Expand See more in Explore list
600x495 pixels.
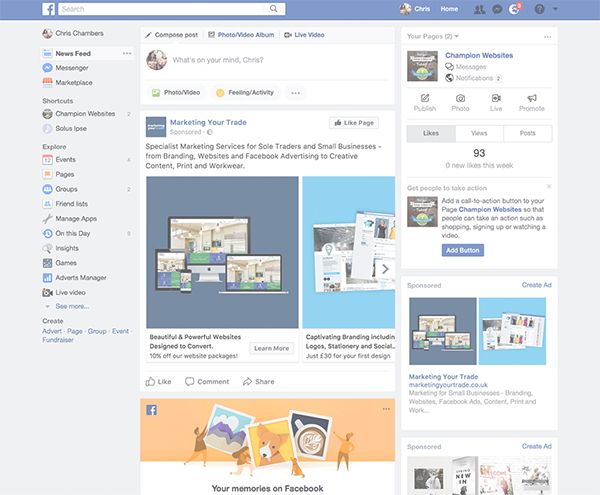pyautogui.click(x=72, y=306)
